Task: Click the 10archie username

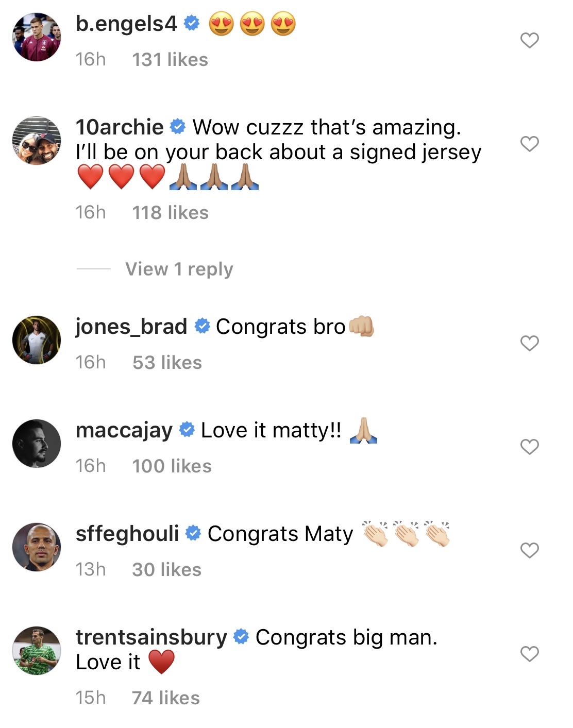Action: pyautogui.click(x=120, y=127)
